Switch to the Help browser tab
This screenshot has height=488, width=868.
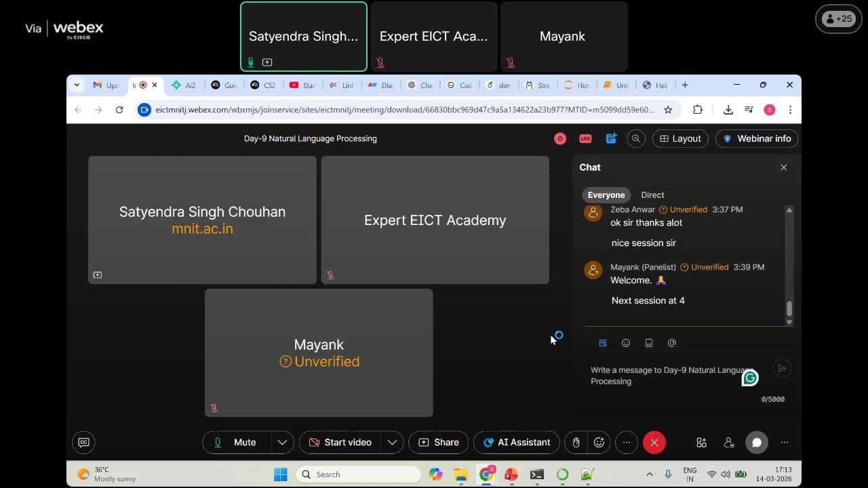click(x=655, y=85)
